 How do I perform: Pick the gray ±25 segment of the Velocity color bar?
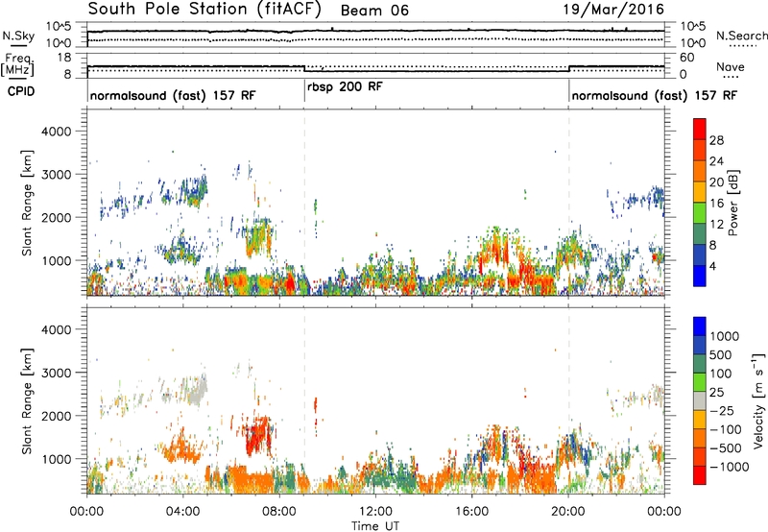point(700,401)
